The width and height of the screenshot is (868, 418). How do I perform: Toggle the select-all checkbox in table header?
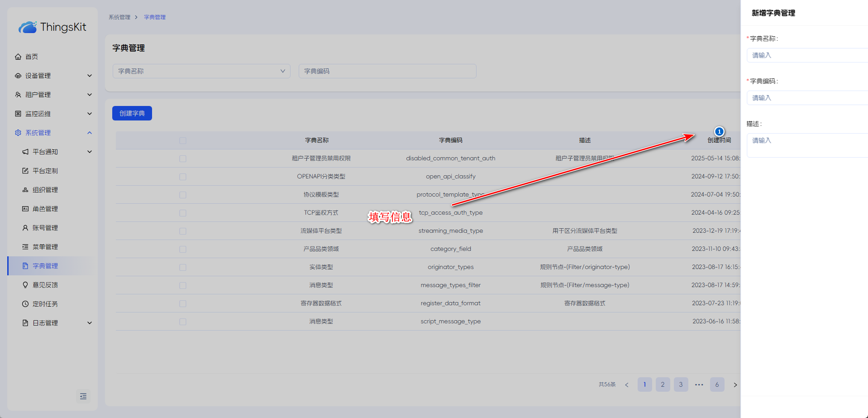click(183, 140)
